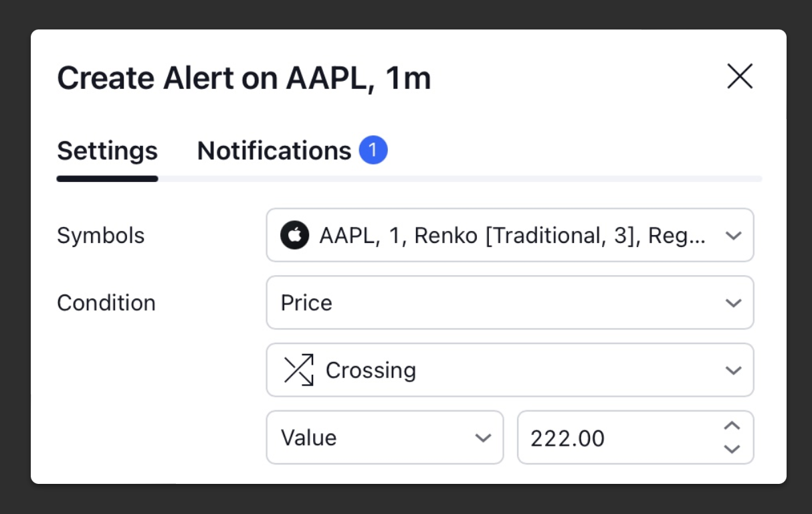Click the Condition field label
Image resolution: width=812 pixels, height=514 pixels.
[106, 303]
